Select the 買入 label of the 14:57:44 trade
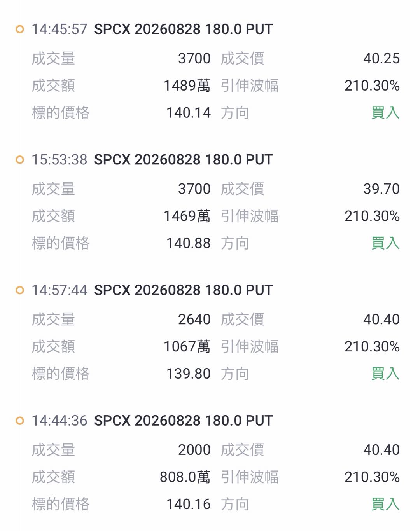Viewport: 420px width, 531px height. (385, 374)
